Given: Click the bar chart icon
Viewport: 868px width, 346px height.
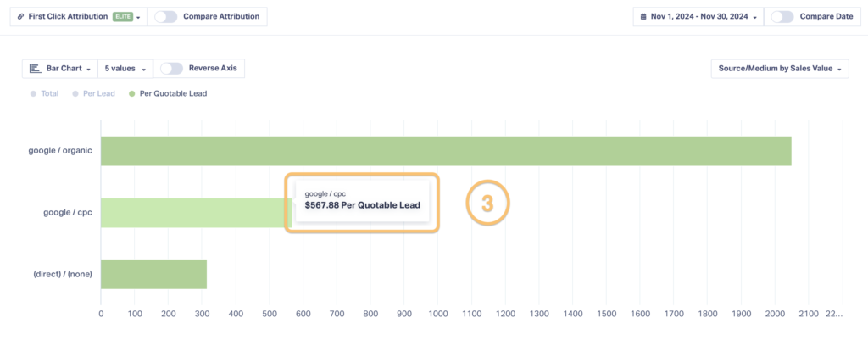Looking at the screenshot, I should 35,68.
